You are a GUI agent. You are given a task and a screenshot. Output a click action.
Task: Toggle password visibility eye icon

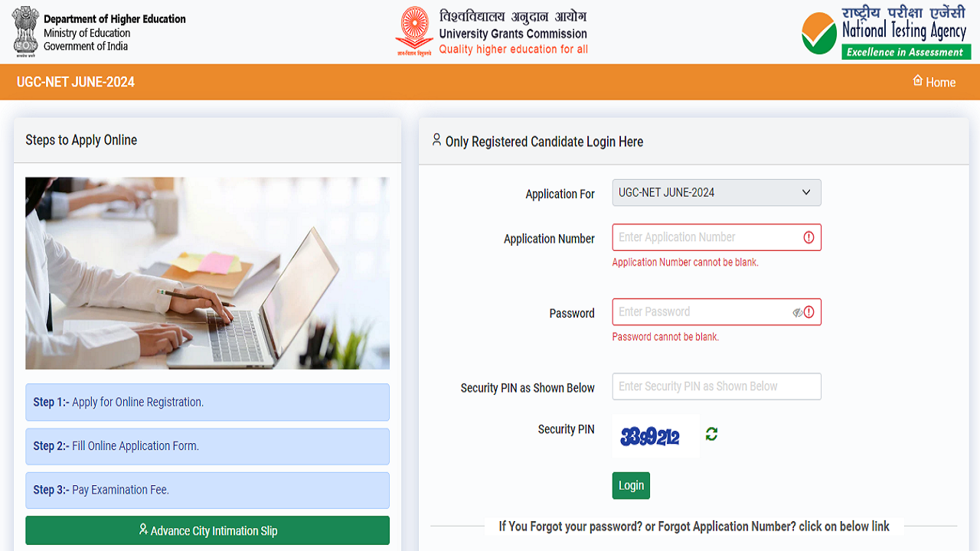click(797, 312)
